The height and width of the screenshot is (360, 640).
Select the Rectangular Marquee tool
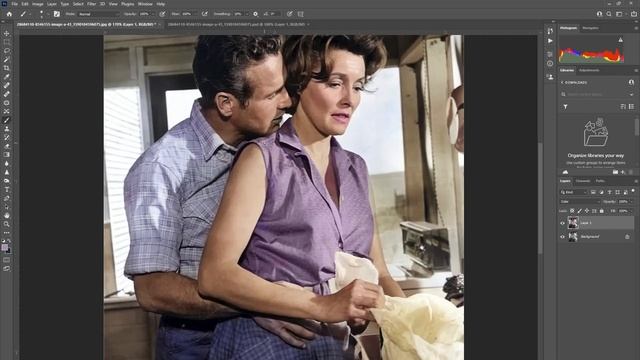coord(7,42)
